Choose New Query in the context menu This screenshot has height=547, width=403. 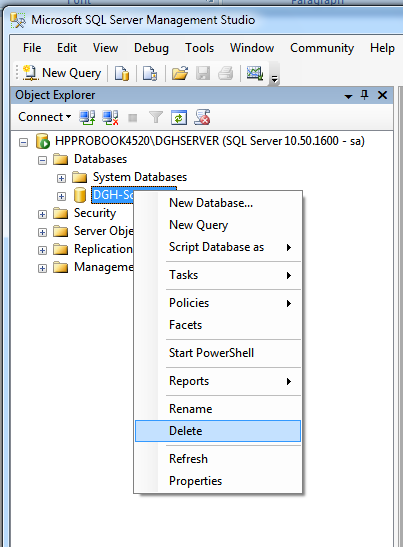tap(218, 225)
